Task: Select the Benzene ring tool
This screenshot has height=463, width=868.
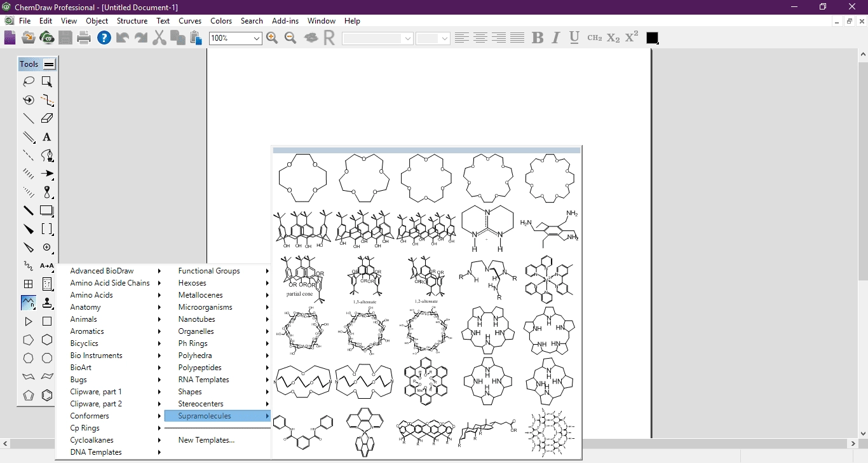Action: pos(47,395)
